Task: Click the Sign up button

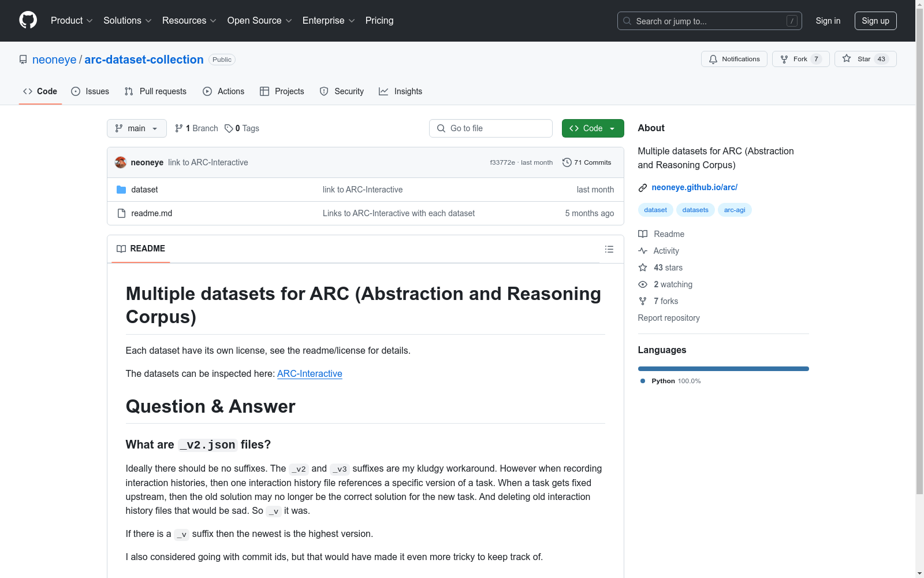Action: [x=875, y=21]
